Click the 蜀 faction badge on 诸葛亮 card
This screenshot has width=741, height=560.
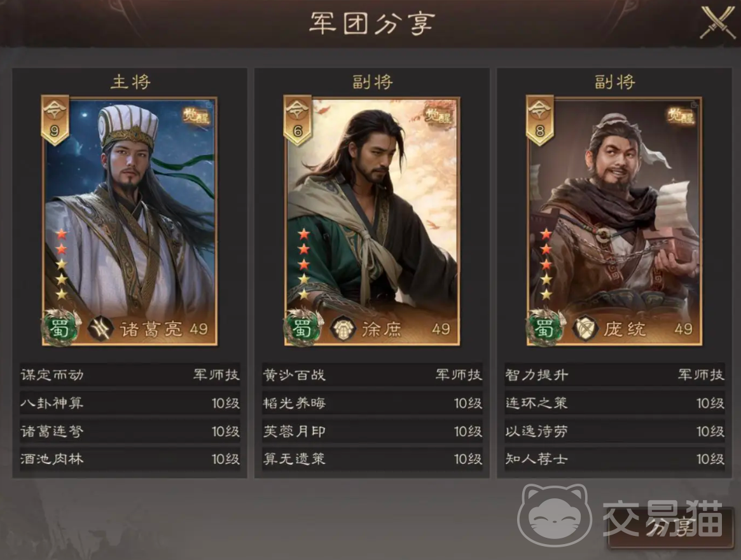pyautogui.click(x=60, y=327)
